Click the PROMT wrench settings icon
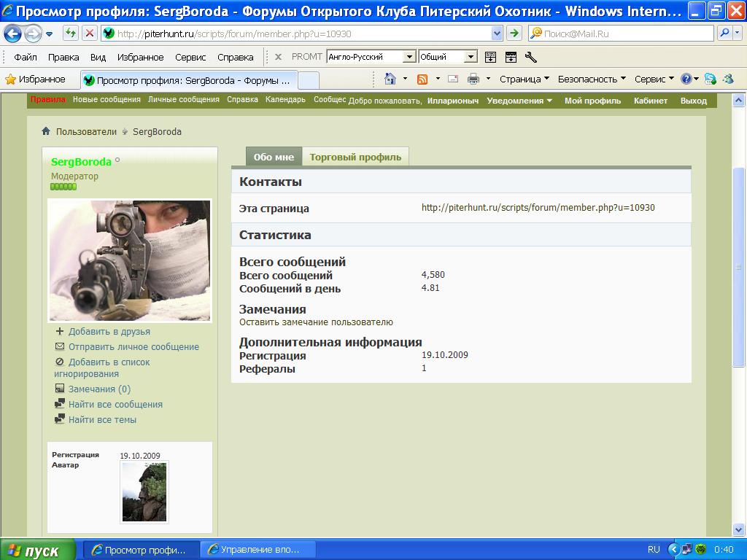Viewport: 747px width, 560px height. tap(531, 57)
